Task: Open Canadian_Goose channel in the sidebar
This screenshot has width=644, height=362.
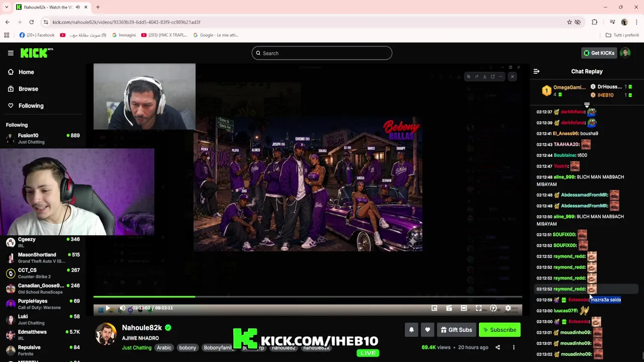Action: (x=43, y=289)
